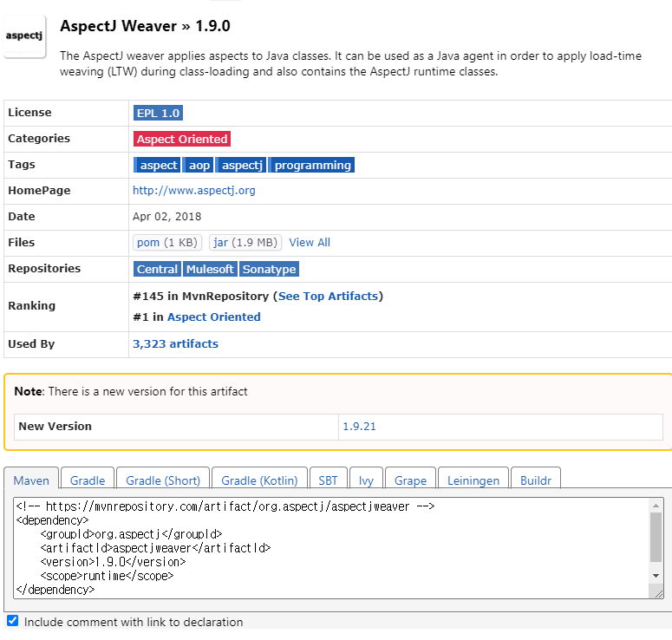The width and height of the screenshot is (672, 640).
Task: Click the '#145 in MvnRepository' text
Action: 200,297
